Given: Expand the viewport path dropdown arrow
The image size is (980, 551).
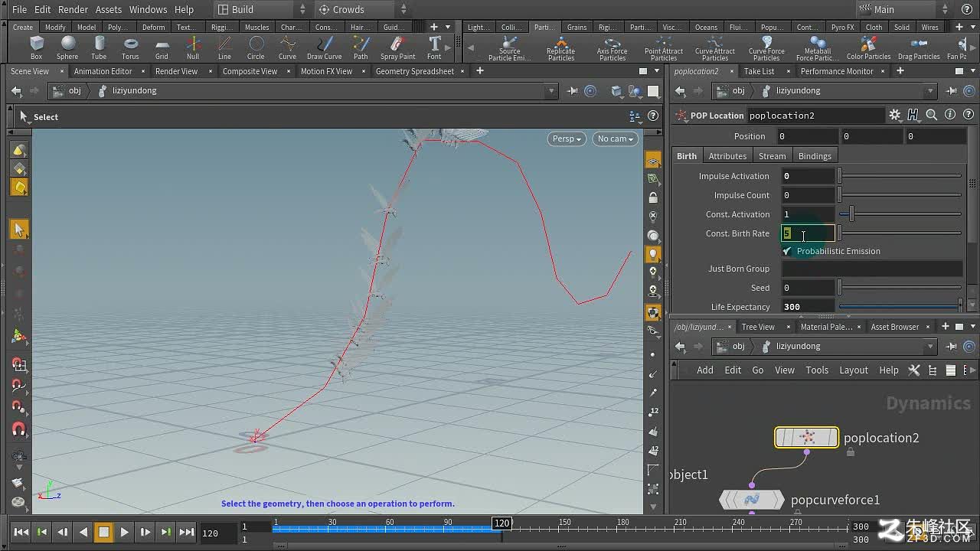Looking at the screenshot, I should pyautogui.click(x=550, y=90).
